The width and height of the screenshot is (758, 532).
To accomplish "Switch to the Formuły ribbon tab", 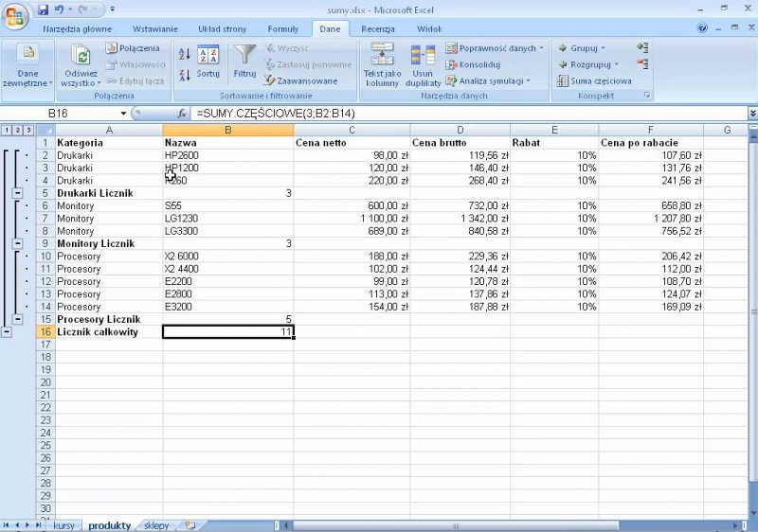I will [282, 29].
